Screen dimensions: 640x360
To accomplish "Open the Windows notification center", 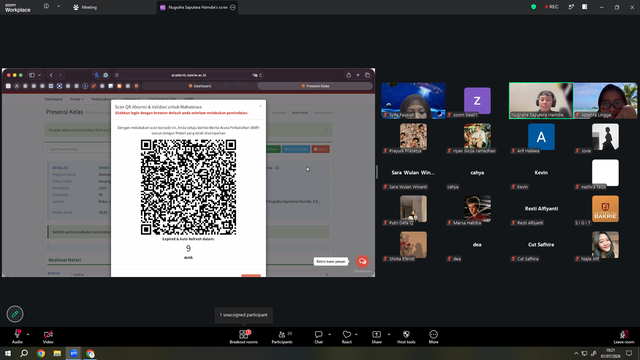I will [629, 353].
